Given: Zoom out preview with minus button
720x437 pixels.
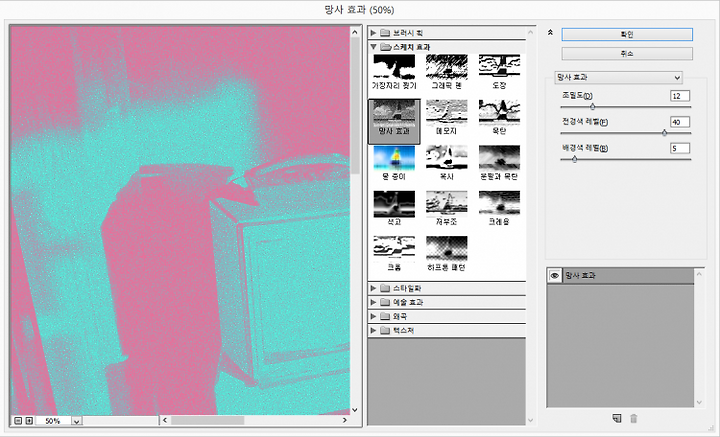Looking at the screenshot, I should [x=18, y=420].
